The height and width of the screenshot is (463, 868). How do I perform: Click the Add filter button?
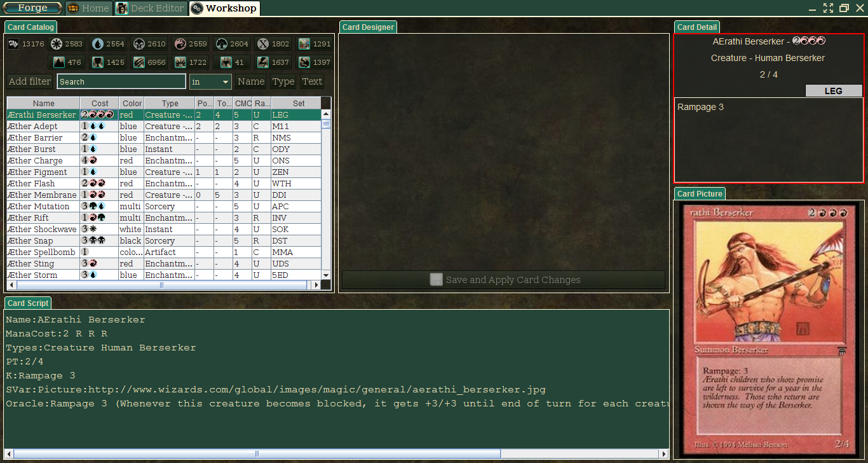pos(30,81)
